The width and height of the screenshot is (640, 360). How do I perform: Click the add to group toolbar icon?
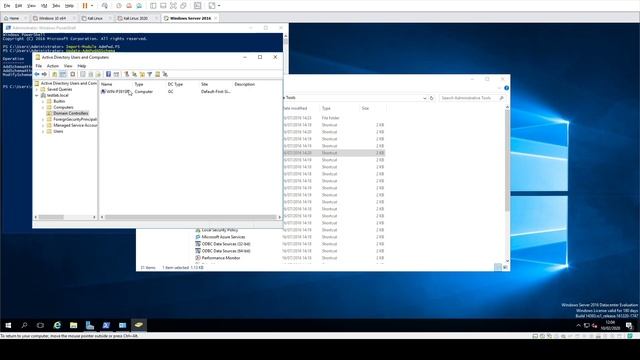tap(165, 74)
